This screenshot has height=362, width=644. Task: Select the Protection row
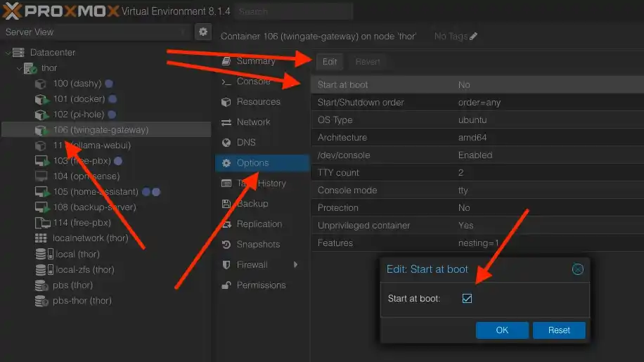point(477,207)
